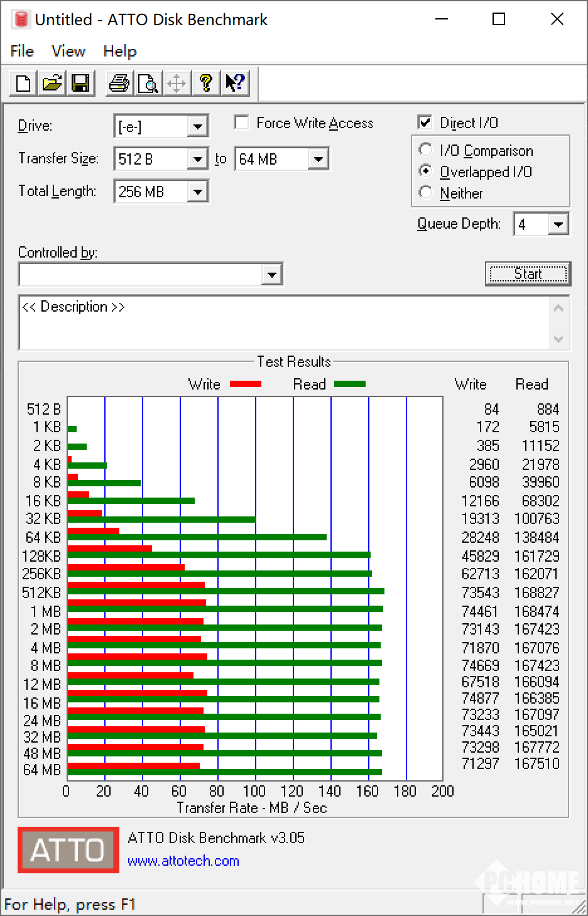Viewport: 588px width, 916px height.
Task: Select the I/O Comparison radio button
Action: point(426,150)
